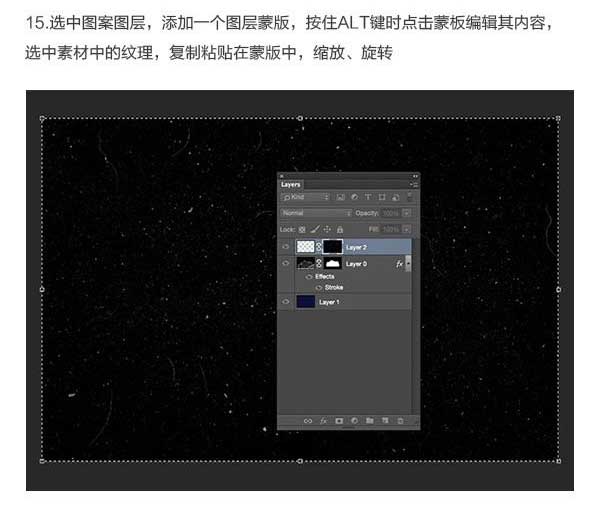Click the create new group folder icon
Screen dimensions: 600x510
pyautogui.click(x=369, y=421)
